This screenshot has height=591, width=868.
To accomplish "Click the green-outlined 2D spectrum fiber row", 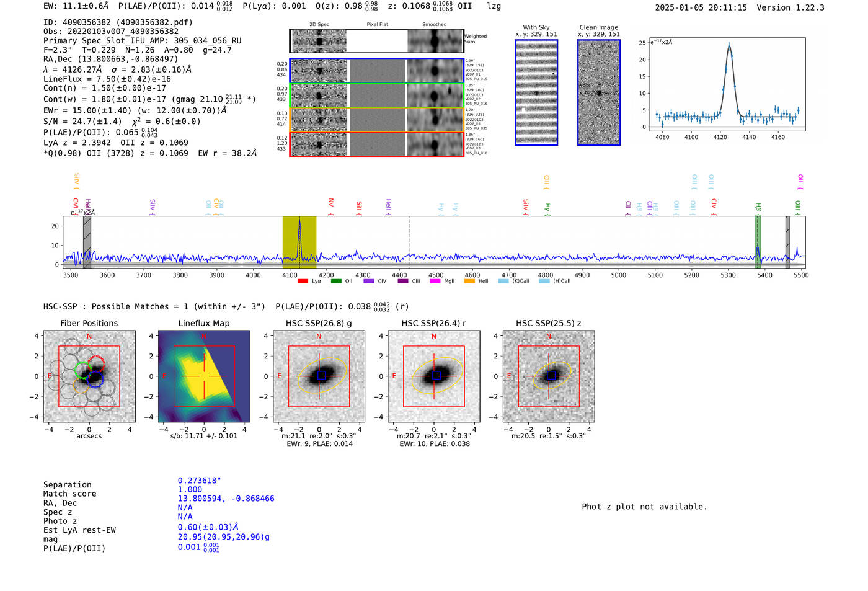I will point(377,96).
